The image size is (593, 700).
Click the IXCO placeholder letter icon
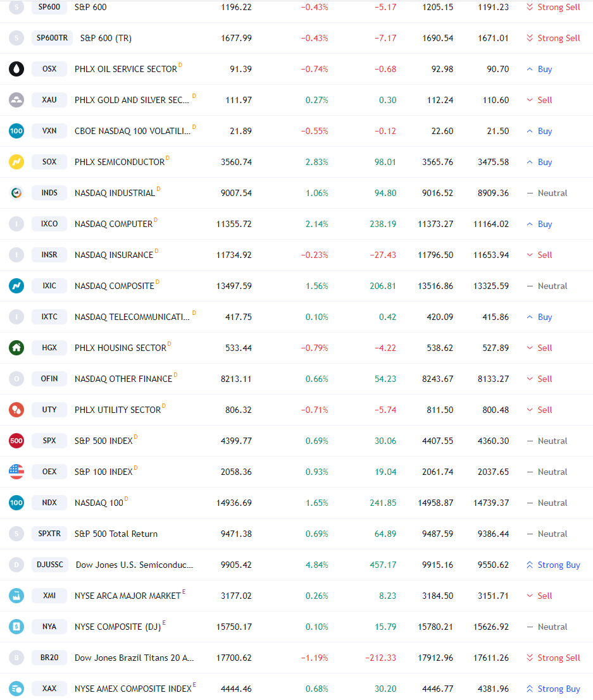[16, 224]
